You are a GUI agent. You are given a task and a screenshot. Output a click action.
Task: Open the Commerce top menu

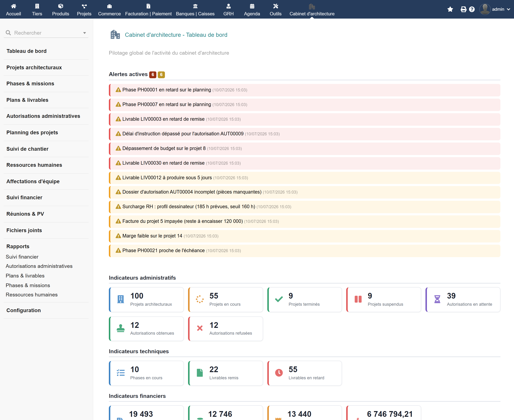pyautogui.click(x=109, y=9)
